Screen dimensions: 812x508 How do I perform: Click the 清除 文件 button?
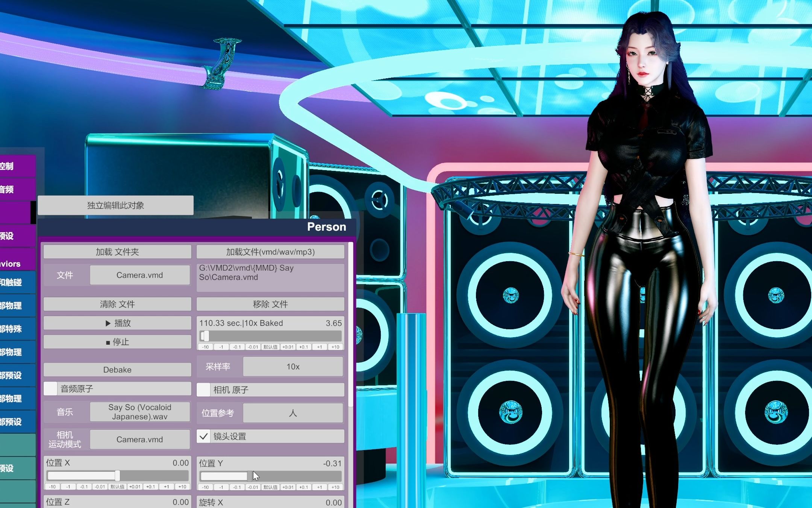click(x=117, y=304)
